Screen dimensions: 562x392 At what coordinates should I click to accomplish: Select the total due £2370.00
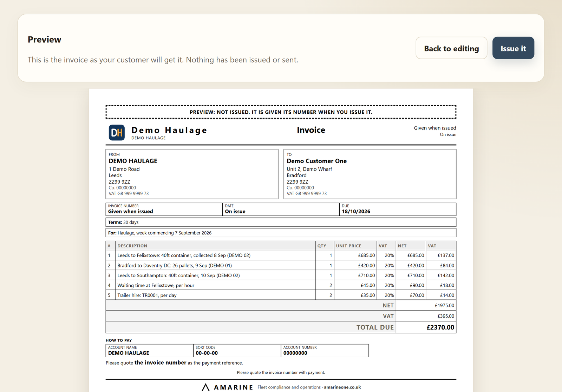[x=440, y=327]
